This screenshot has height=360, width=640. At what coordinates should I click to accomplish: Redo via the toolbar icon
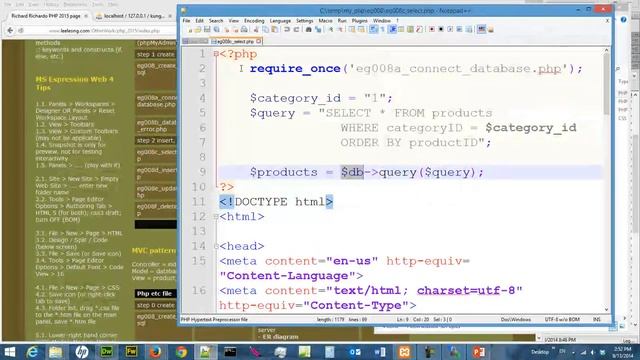[x=296, y=29]
